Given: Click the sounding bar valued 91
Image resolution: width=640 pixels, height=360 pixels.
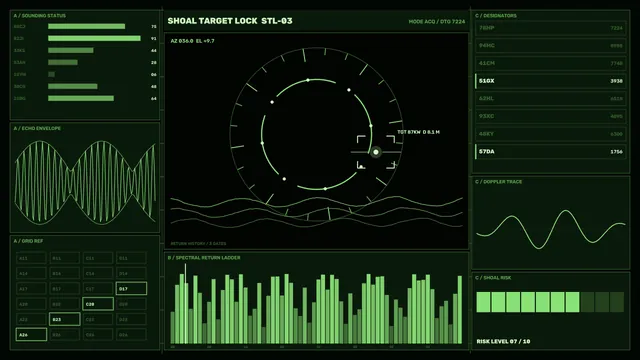Looking at the screenshot, I should (94, 38).
